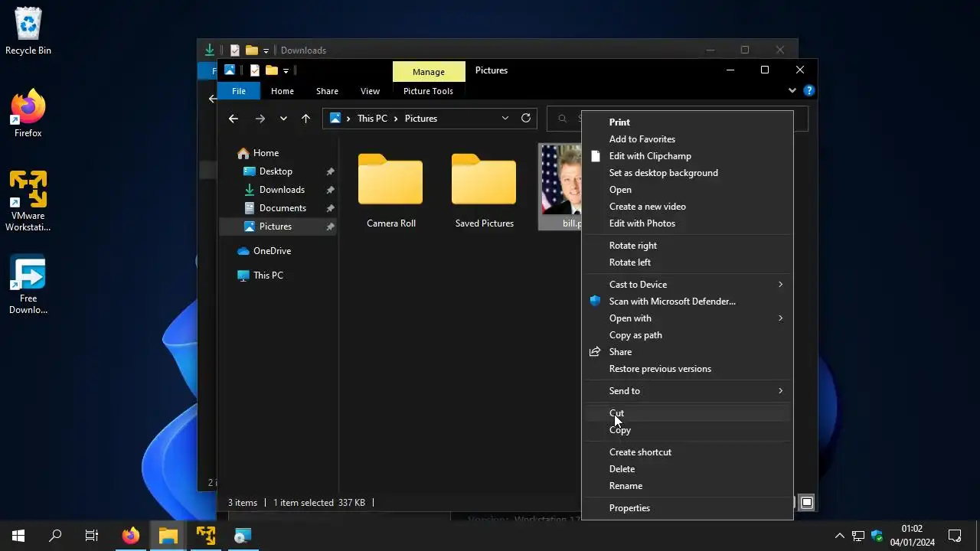This screenshot has height=551, width=980.
Task: Select the Saved Pictures folder
Action: [485, 191]
